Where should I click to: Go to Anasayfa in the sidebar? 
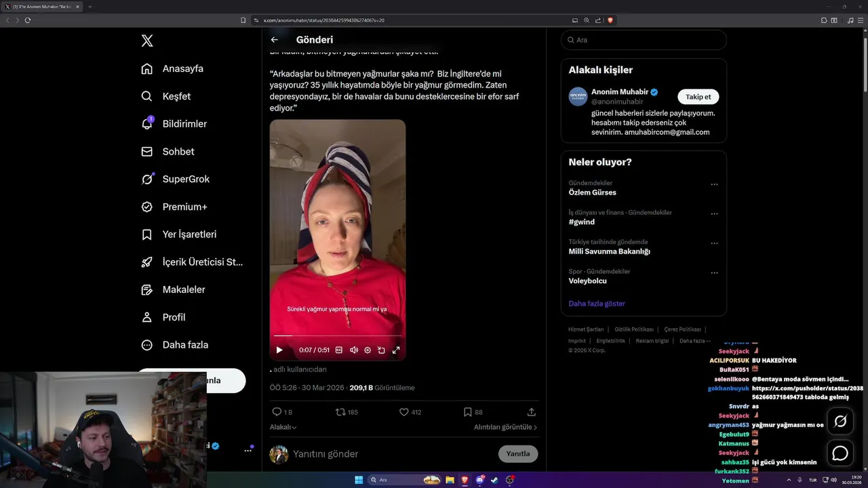[x=172, y=68]
